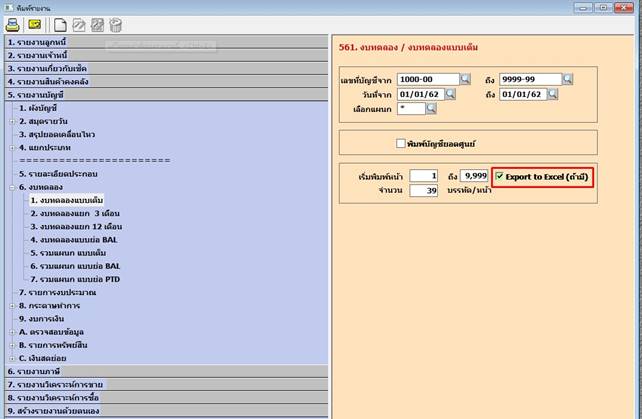Viewport: 642px width, 419px height.
Task: Enable the print zero-balance accounts checkbox
Action: coord(401,143)
